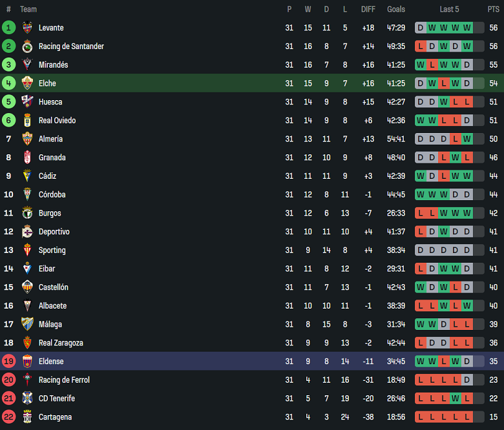The width and height of the screenshot is (504, 430).
Task: Open the Mirandés team badge
Action: 27,65
